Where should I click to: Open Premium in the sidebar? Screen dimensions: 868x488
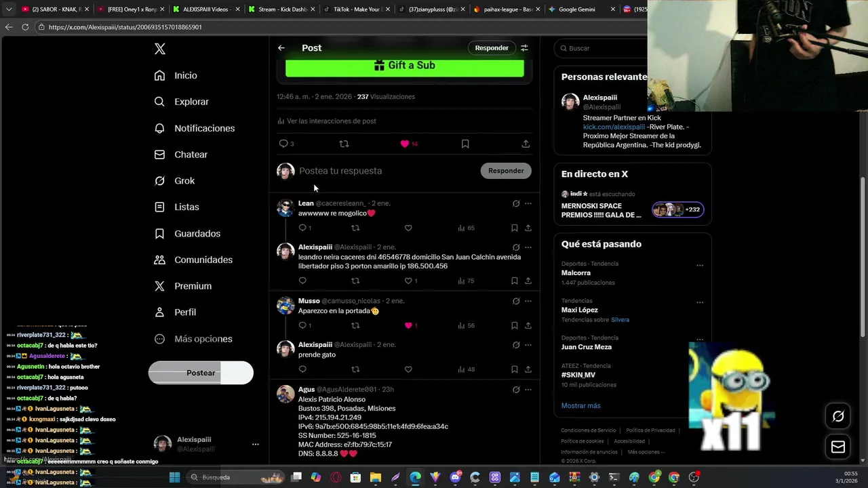(x=183, y=286)
